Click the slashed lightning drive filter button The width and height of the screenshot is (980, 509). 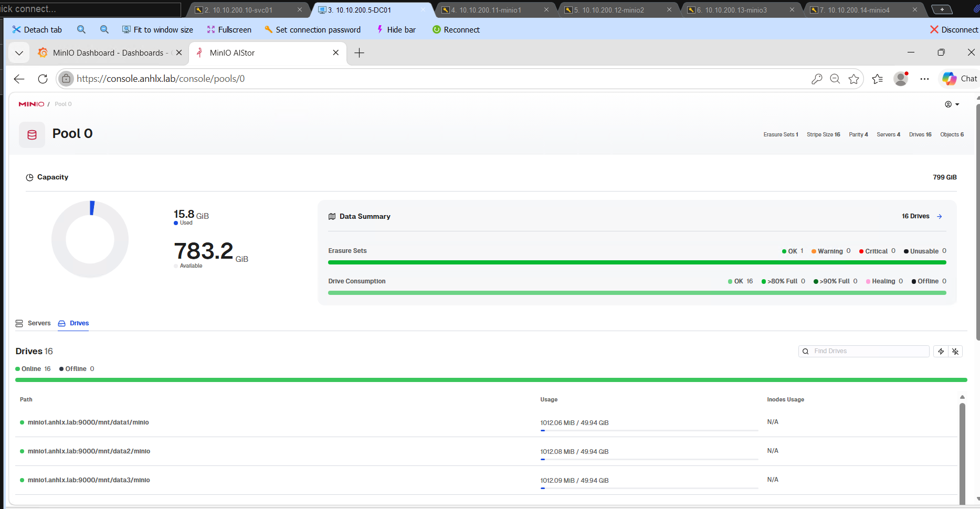coord(955,352)
